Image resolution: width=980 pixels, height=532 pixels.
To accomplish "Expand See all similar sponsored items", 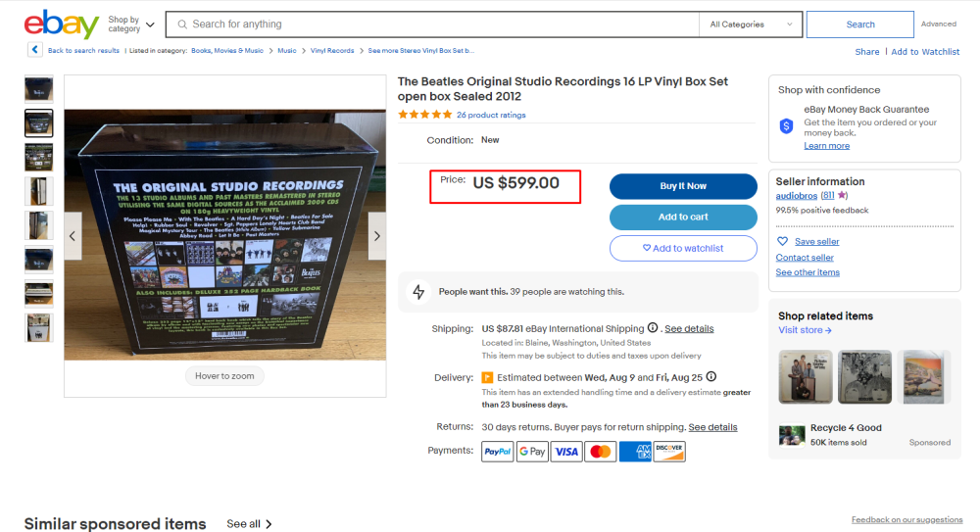I will tap(250, 524).
